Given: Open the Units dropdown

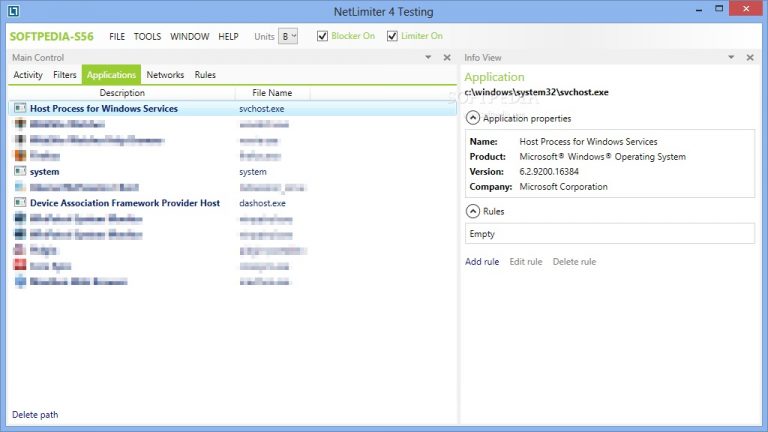Looking at the screenshot, I should click(288, 36).
